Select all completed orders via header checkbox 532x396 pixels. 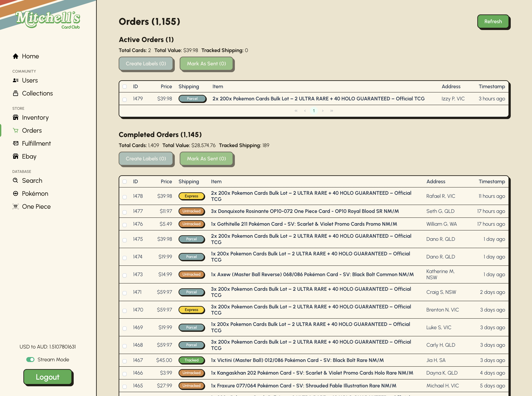click(x=124, y=181)
